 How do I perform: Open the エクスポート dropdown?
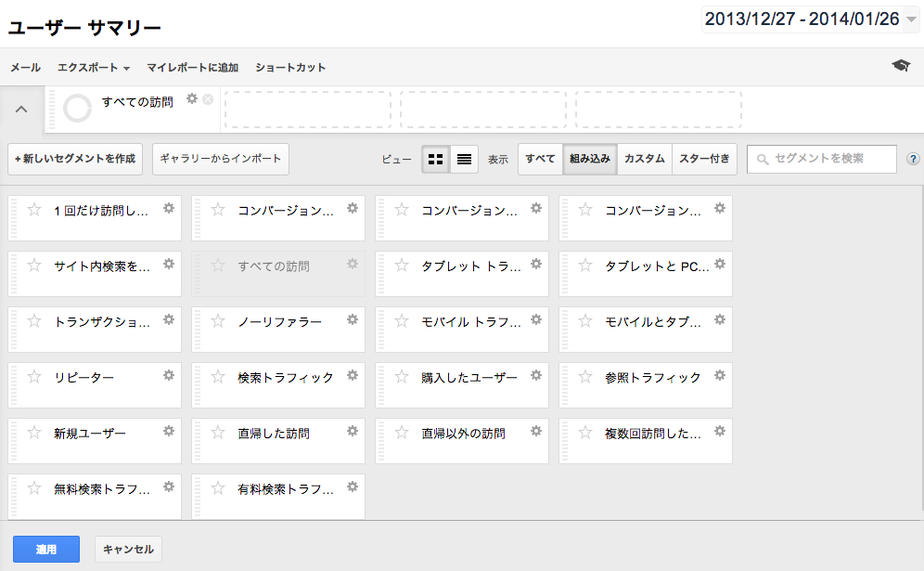pyautogui.click(x=94, y=67)
